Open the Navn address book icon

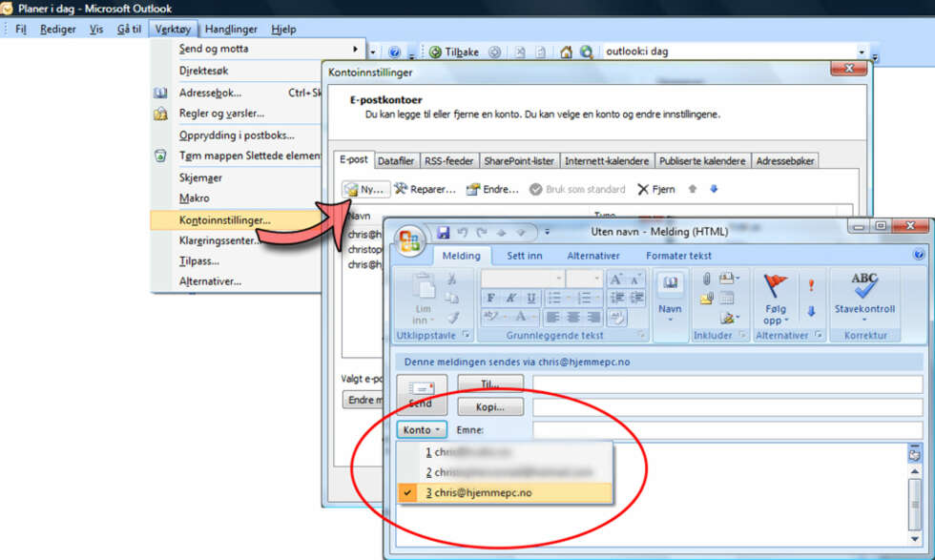point(670,284)
